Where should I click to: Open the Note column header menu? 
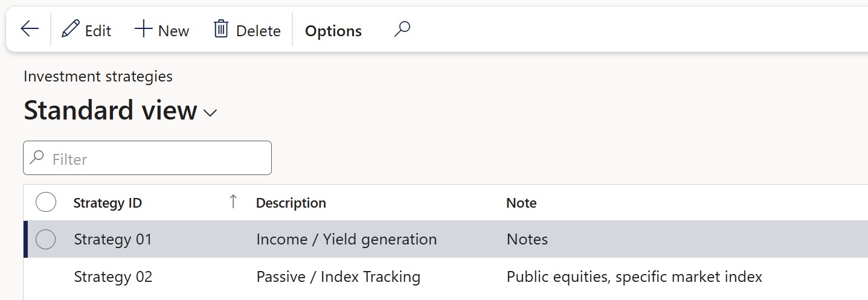521,203
